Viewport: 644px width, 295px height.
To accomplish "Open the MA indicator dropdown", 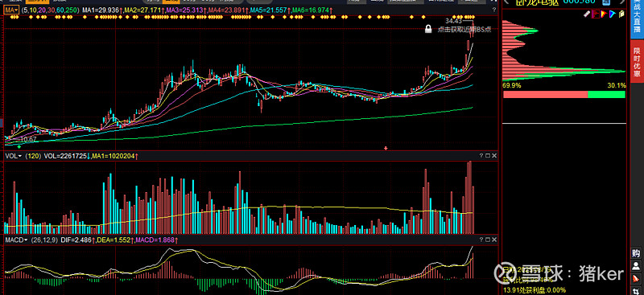I will (12, 9).
